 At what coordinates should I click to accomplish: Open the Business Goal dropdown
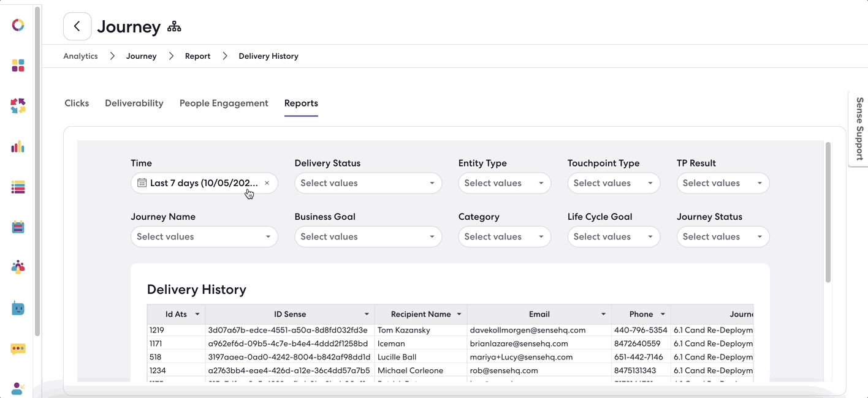pos(368,236)
